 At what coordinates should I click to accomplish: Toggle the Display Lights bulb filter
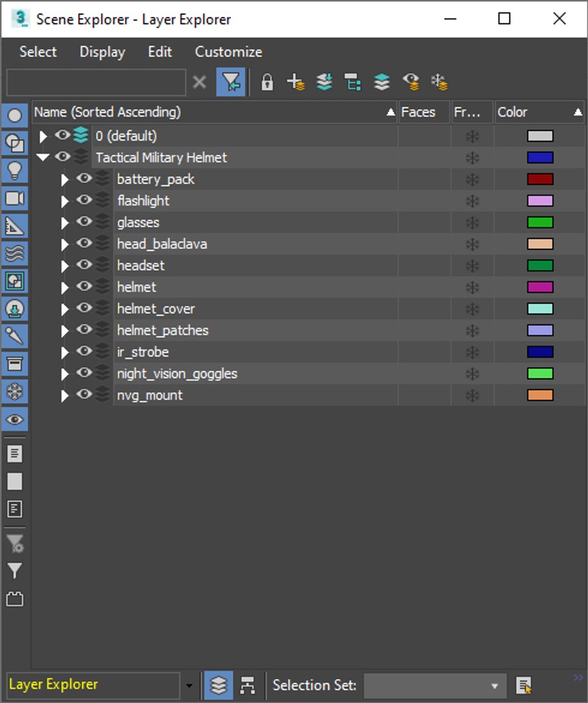tap(15, 171)
